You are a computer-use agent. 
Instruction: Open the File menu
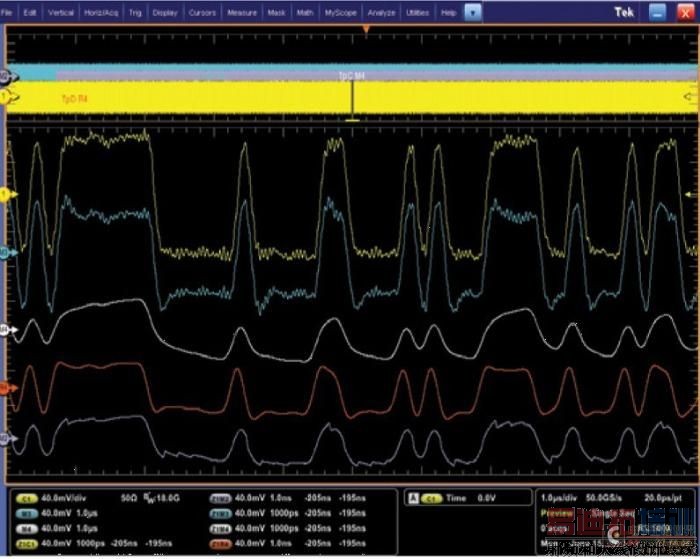6,13
